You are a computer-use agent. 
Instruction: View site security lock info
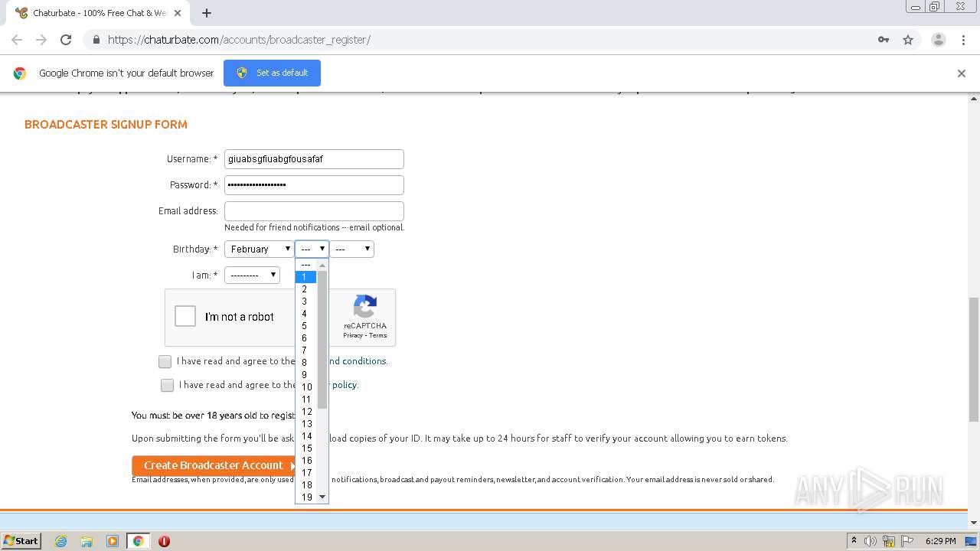pos(96,40)
